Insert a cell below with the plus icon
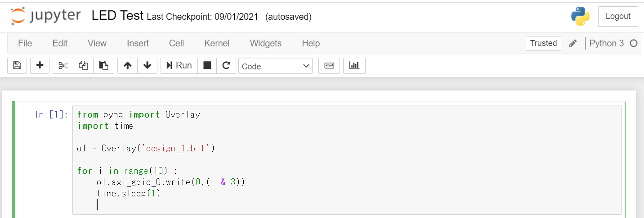 pyautogui.click(x=40, y=66)
